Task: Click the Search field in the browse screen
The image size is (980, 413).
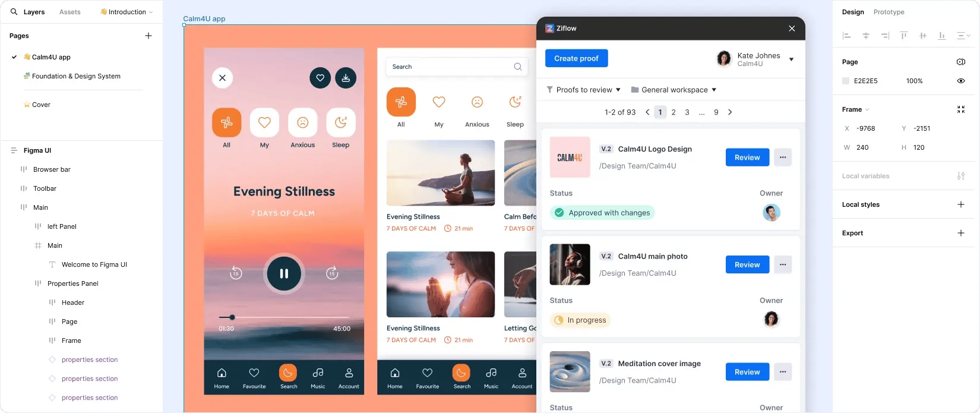Action: [x=457, y=67]
